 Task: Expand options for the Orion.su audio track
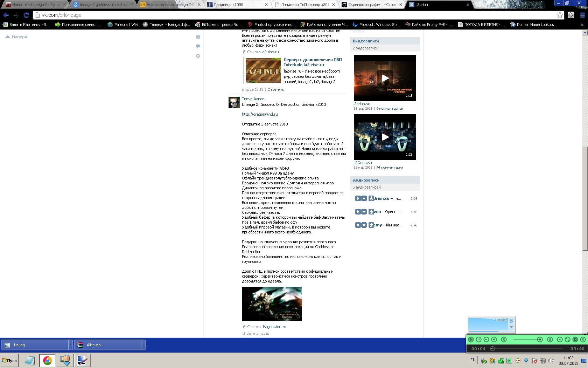pyautogui.click(x=364, y=198)
